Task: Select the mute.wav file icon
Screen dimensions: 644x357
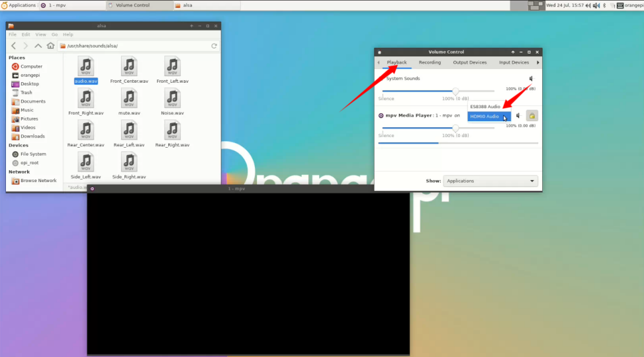Action: click(x=129, y=99)
